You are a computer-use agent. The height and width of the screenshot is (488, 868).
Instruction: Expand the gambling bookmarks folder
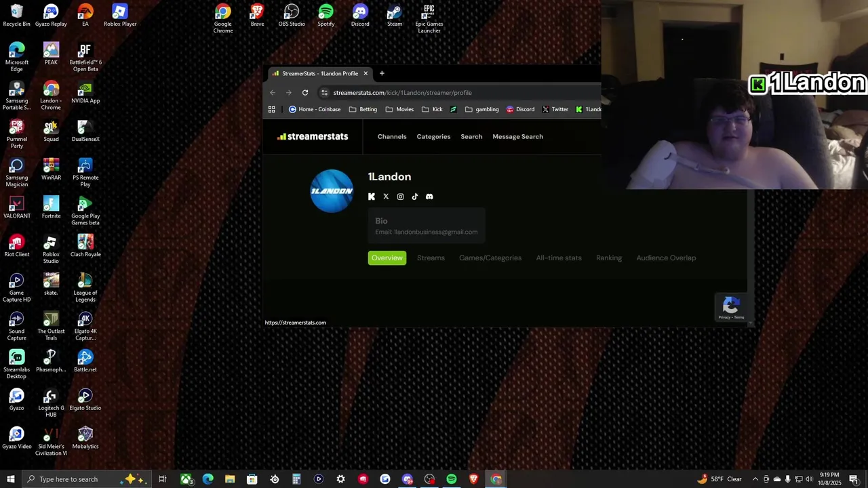click(x=481, y=109)
